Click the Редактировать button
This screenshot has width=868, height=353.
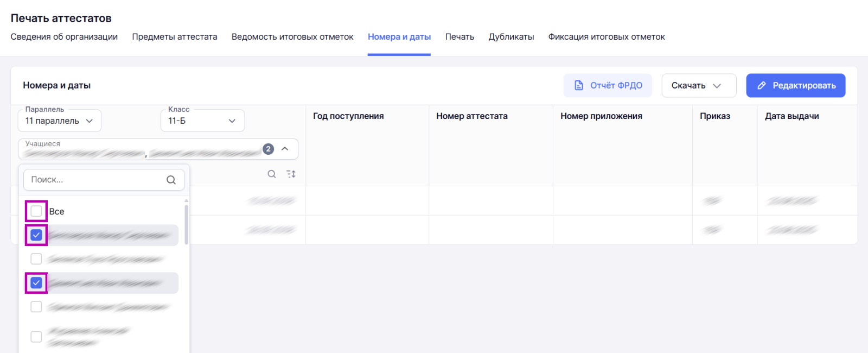point(796,85)
